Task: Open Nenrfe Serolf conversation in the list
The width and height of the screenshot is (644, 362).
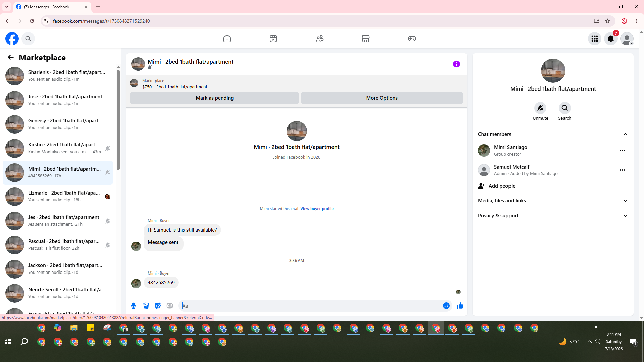Action: click(x=58, y=293)
